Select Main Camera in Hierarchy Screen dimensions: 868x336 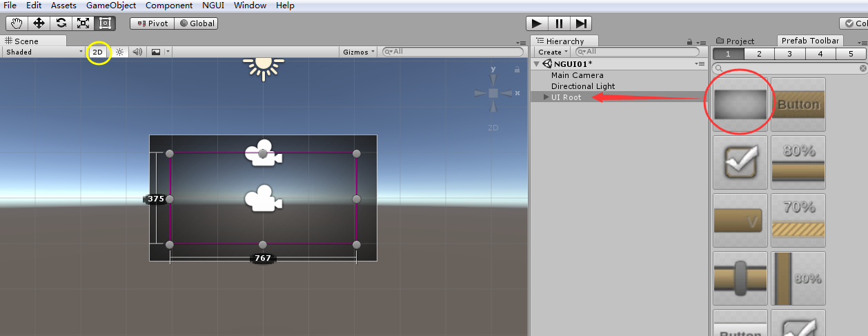(x=577, y=75)
